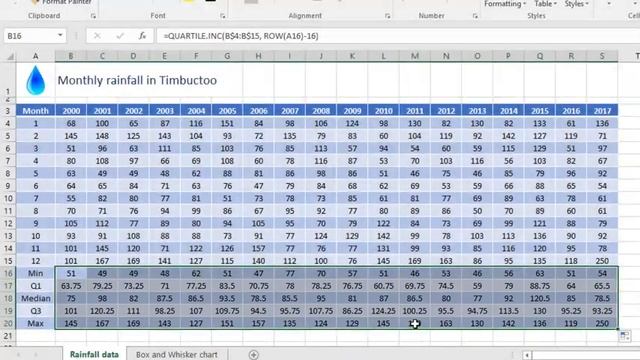Image resolution: width=640 pixels, height=360 pixels.
Task: Expand Conditional Formatting dropdown
Action: click(505, 4)
